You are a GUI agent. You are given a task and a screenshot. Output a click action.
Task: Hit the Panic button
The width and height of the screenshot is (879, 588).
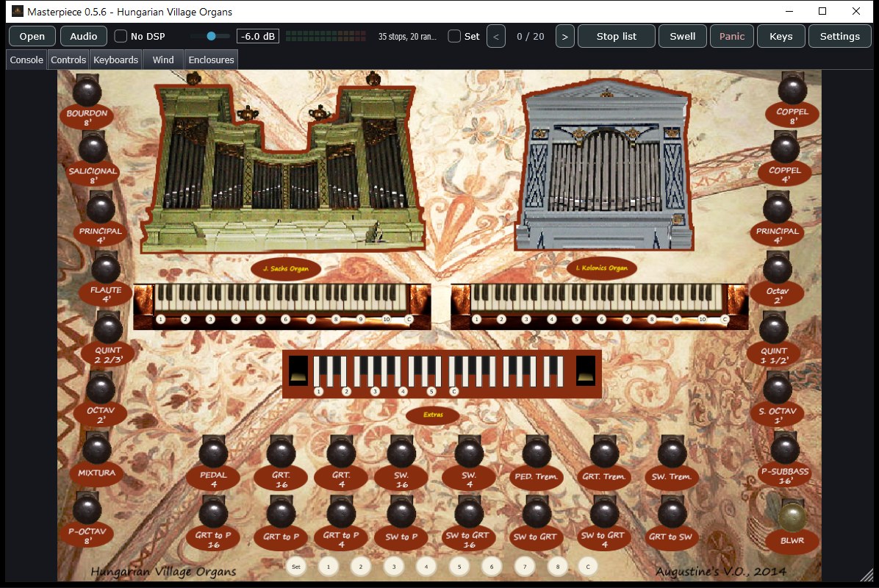[731, 36]
